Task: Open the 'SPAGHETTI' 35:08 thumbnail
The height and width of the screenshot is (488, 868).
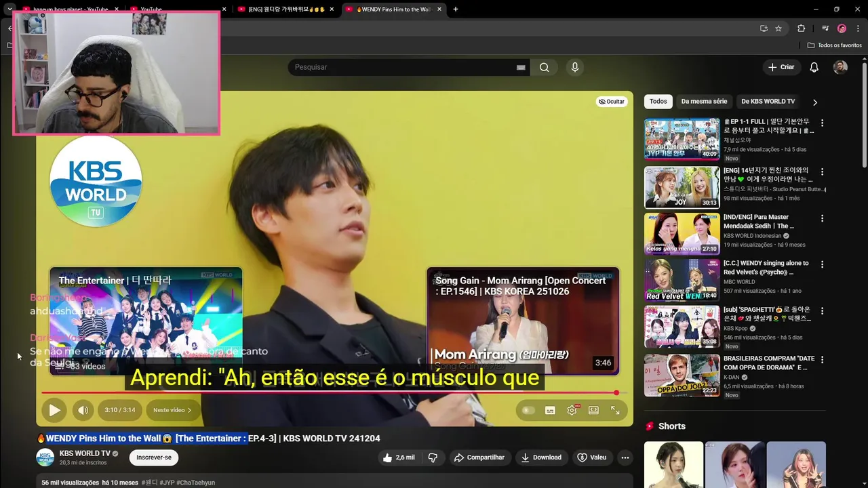Action: coord(682,327)
